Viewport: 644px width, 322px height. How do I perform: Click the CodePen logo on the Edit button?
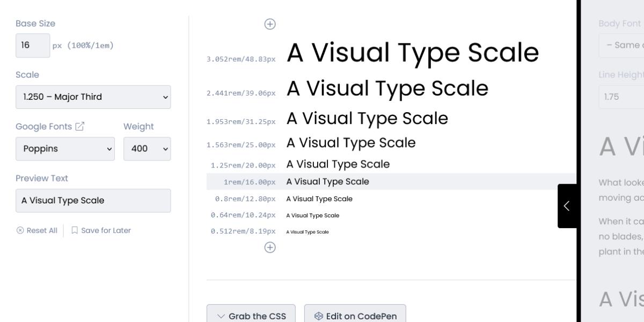pos(319,316)
